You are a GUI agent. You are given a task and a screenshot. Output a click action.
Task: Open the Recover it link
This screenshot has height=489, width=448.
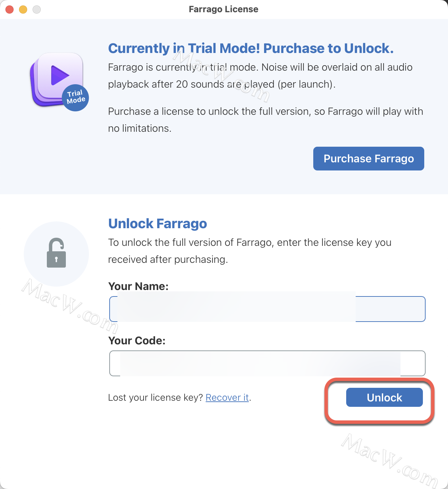coord(227,398)
